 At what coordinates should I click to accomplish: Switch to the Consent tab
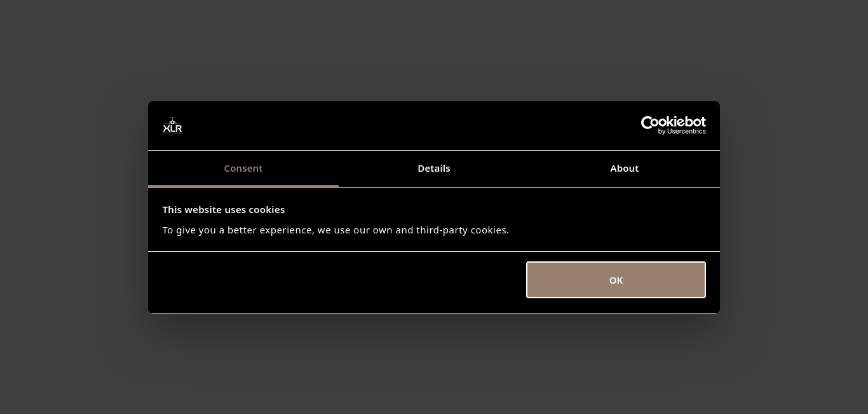point(243,169)
